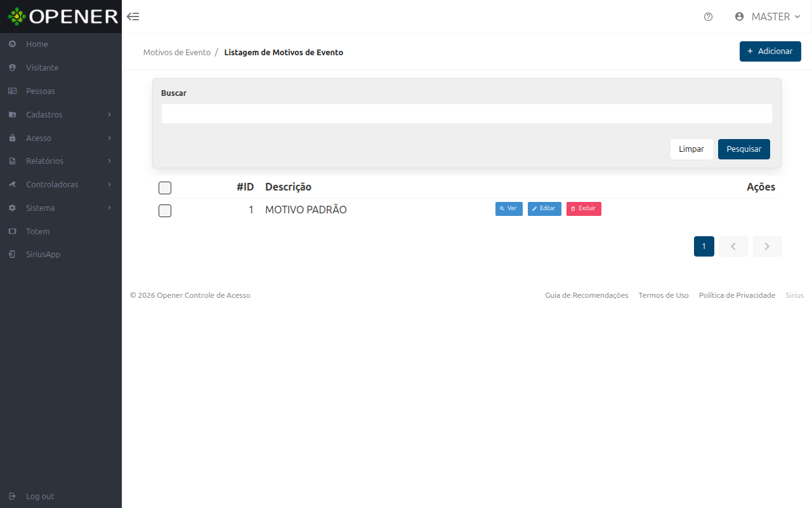Select all rows with the header checkbox
Screen dimensions: 812x508
pos(165,187)
